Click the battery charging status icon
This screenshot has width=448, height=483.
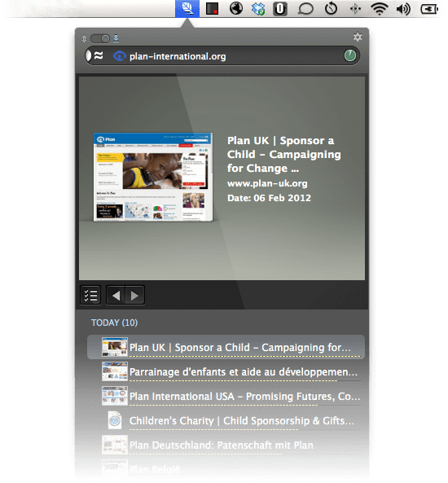[429, 9]
